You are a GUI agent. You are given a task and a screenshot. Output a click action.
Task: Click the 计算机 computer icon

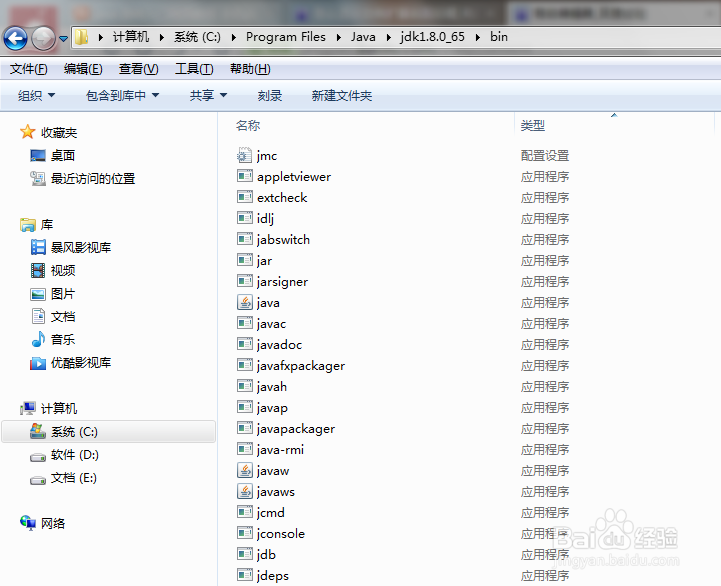[x=28, y=408]
